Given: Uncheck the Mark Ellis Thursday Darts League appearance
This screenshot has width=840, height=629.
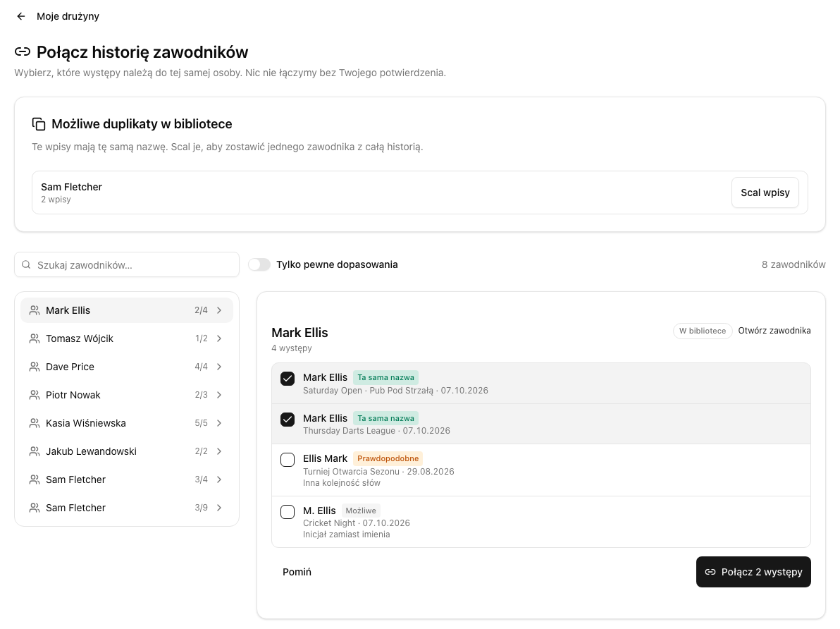Looking at the screenshot, I should click(x=288, y=420).
